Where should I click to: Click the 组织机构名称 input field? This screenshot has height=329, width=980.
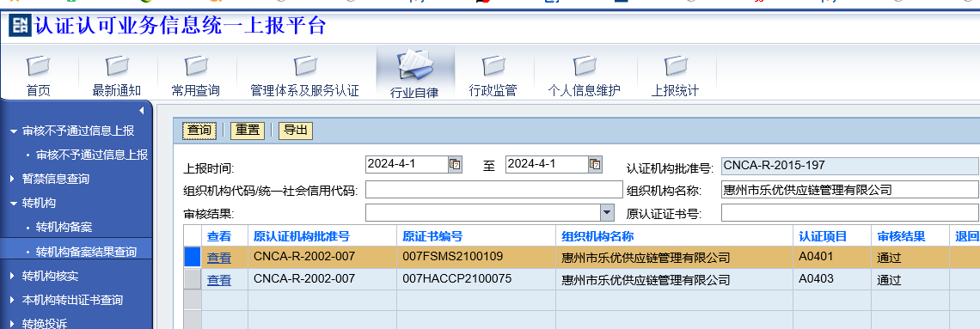point(851,190)
